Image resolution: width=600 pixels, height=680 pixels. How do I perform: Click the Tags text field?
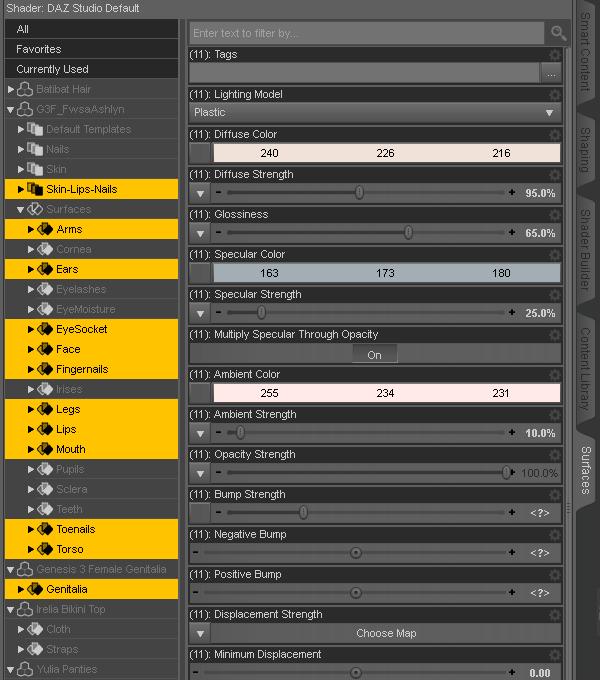point(365,73)
